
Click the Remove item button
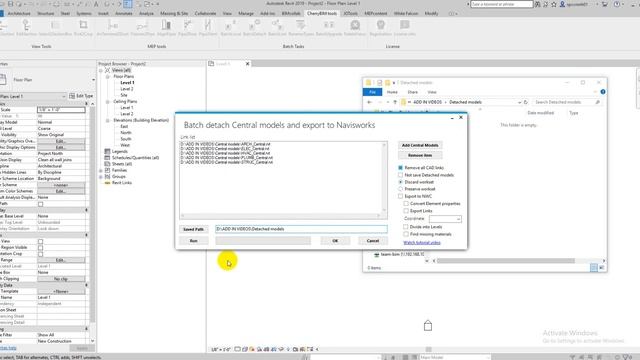(x=420, y=156)
